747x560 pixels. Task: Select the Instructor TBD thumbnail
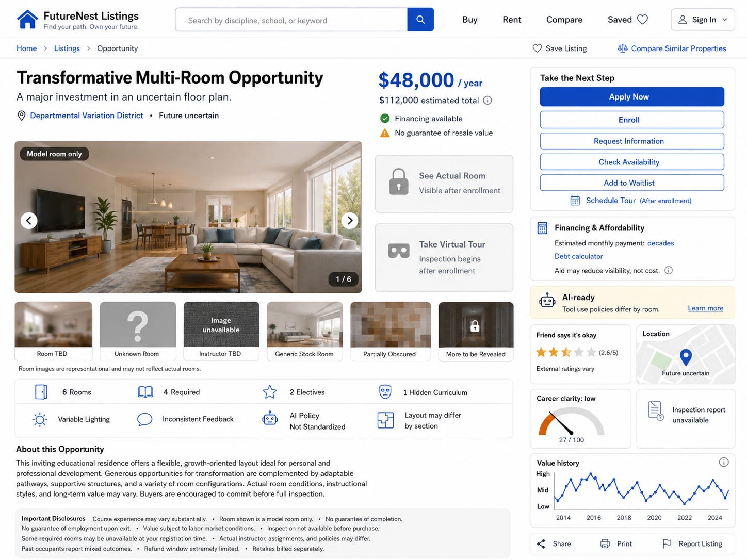pos(221,331)
